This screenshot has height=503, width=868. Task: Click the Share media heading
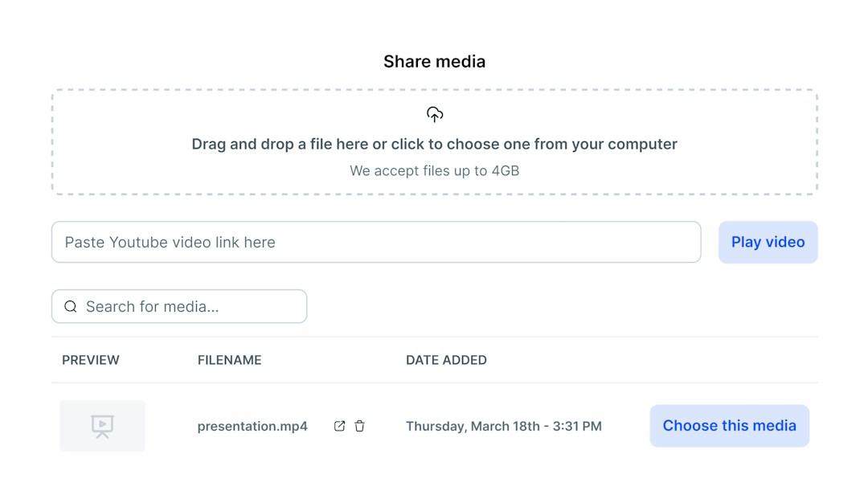pos(435,61)
